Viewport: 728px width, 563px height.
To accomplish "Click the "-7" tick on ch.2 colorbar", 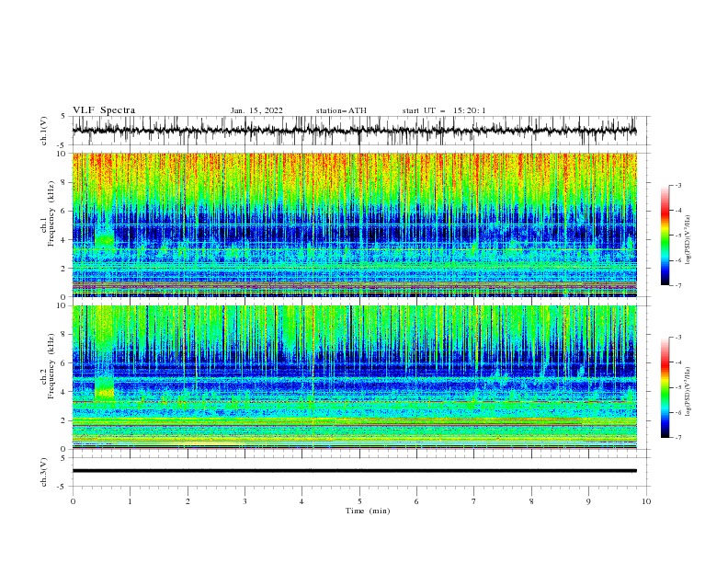I will pyautogui.click(x=677, y=438).
